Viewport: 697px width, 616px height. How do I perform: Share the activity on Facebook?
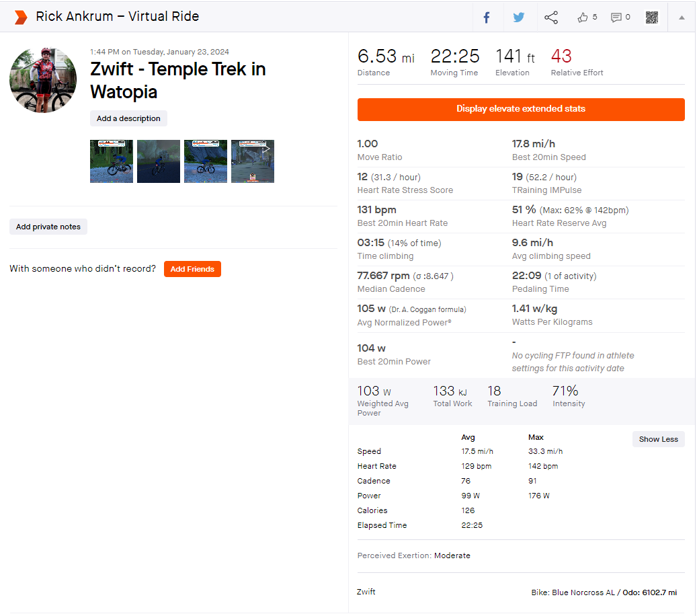point(487,17)
